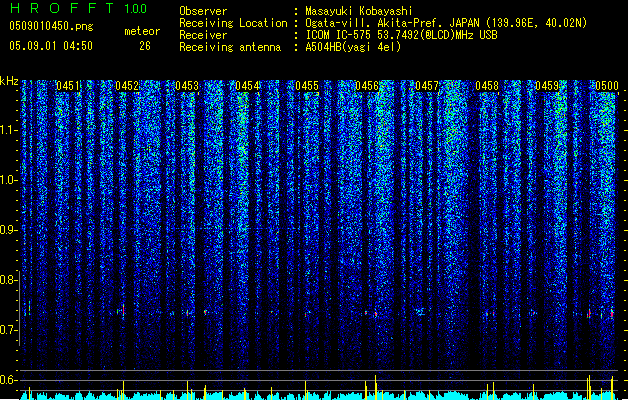This screenshot has height=400, width=629.
Task: Click the 0.9 frequency axis label
Action: (x=8, y=230)
